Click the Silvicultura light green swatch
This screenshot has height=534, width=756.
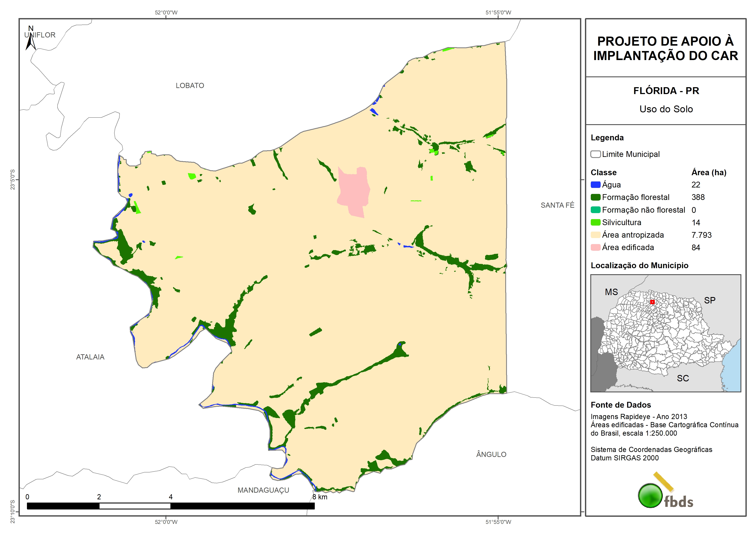click(x=595, y=222)
